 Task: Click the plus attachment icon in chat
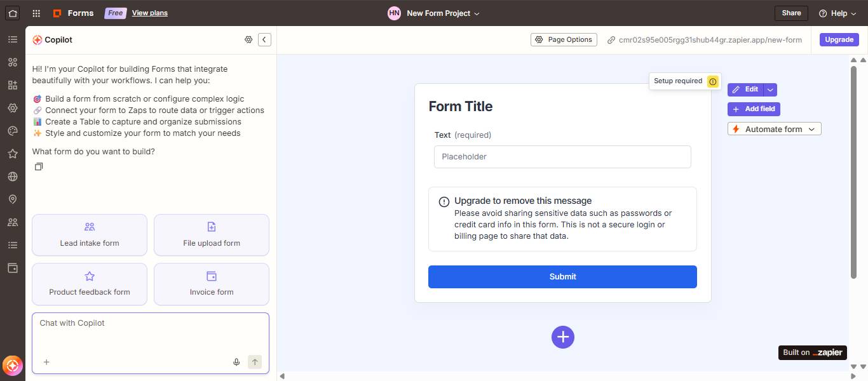46,362
